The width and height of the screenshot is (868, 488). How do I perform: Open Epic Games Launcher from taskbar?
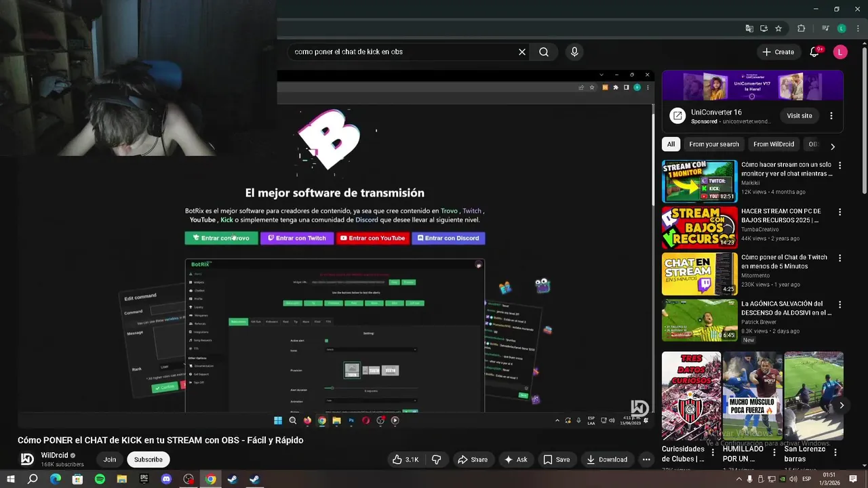click(144, 479)
